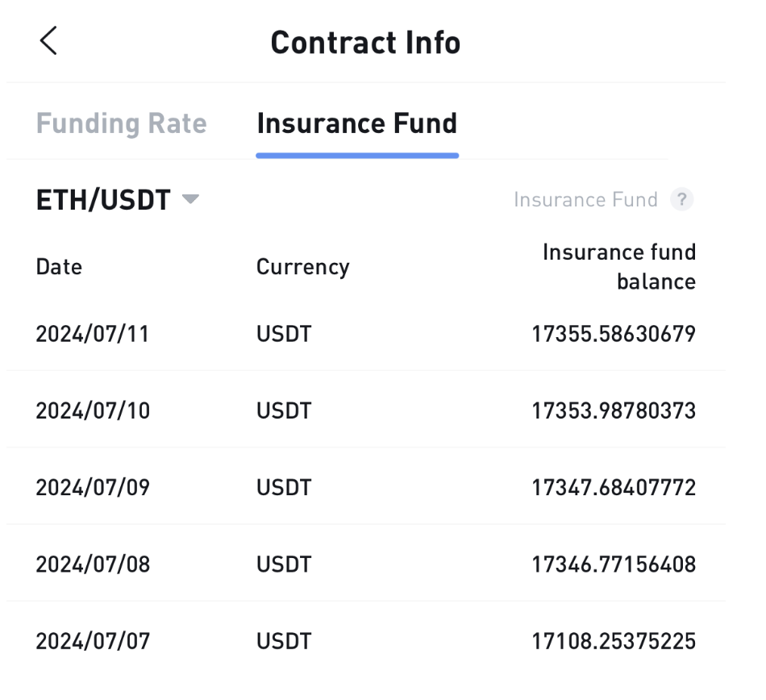This screenshot has width=766, height=700.
Task: Click the Insurance Fund info label
Action: click(x=585, y=200)
